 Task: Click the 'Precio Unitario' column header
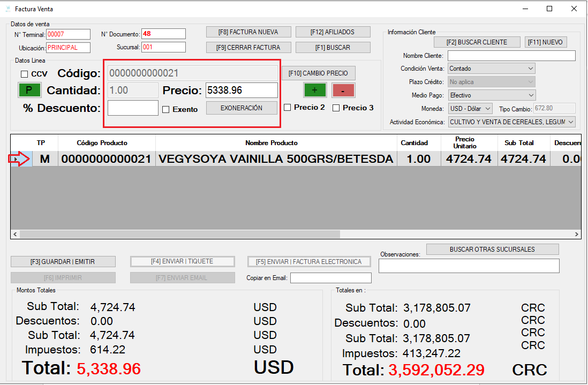click(469, 143)
